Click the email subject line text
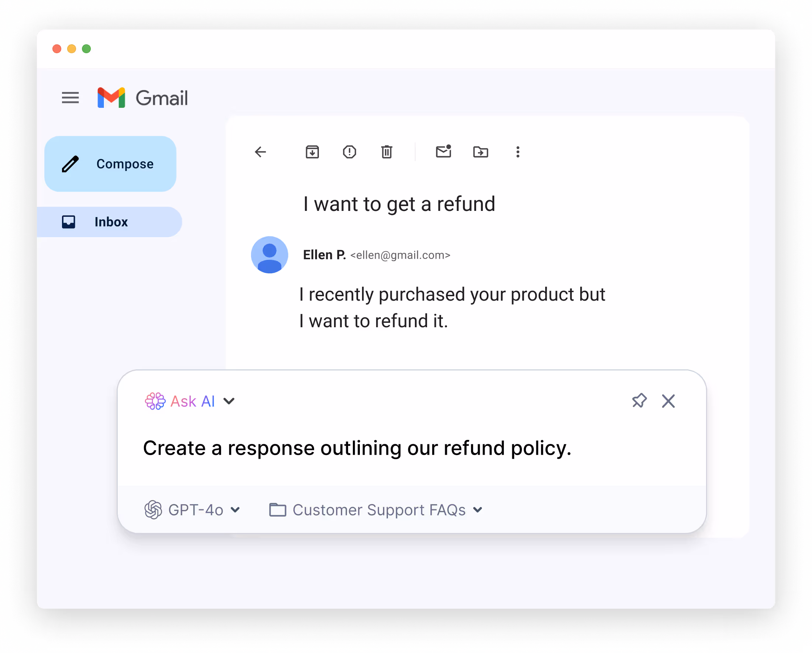 (x=399, y=204)
